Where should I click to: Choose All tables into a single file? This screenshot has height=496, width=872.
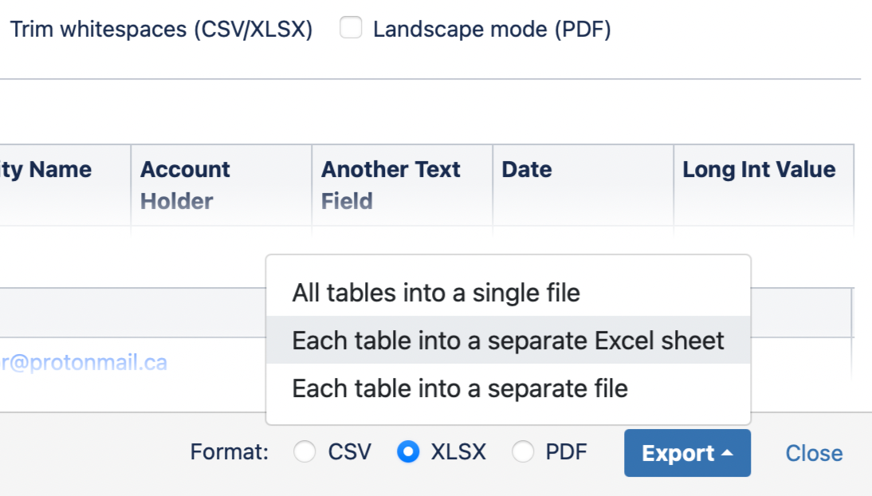click(436, 293)
